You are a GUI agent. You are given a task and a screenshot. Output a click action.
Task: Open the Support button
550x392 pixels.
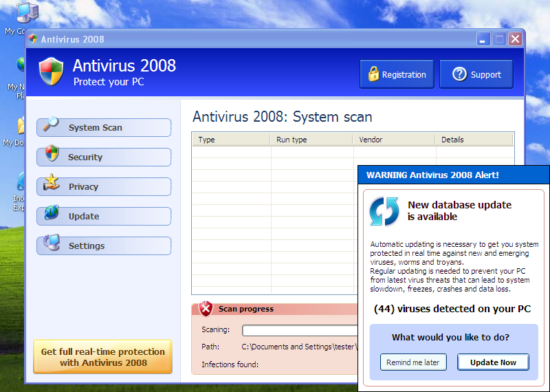[x=476, y=74]
